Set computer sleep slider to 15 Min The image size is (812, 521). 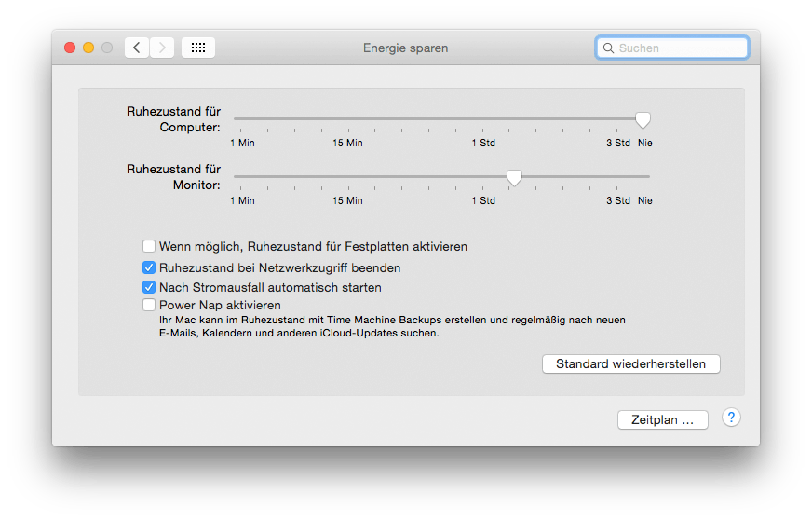[348, 118]
